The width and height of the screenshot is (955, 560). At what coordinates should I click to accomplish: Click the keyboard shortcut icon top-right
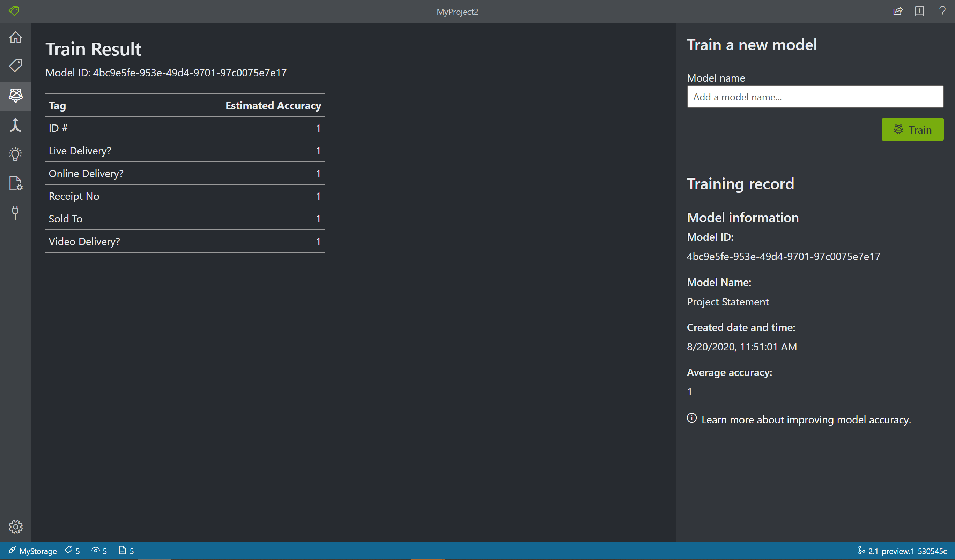[920, 11]
